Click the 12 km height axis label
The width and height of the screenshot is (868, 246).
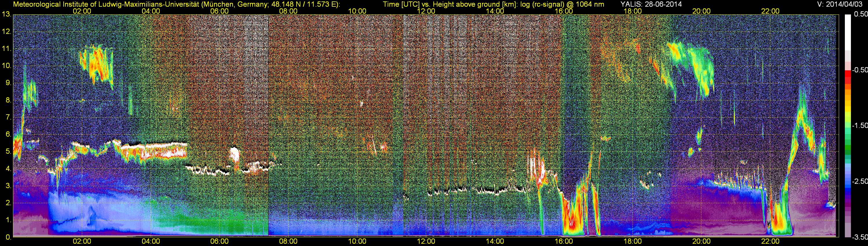(6, 32)
